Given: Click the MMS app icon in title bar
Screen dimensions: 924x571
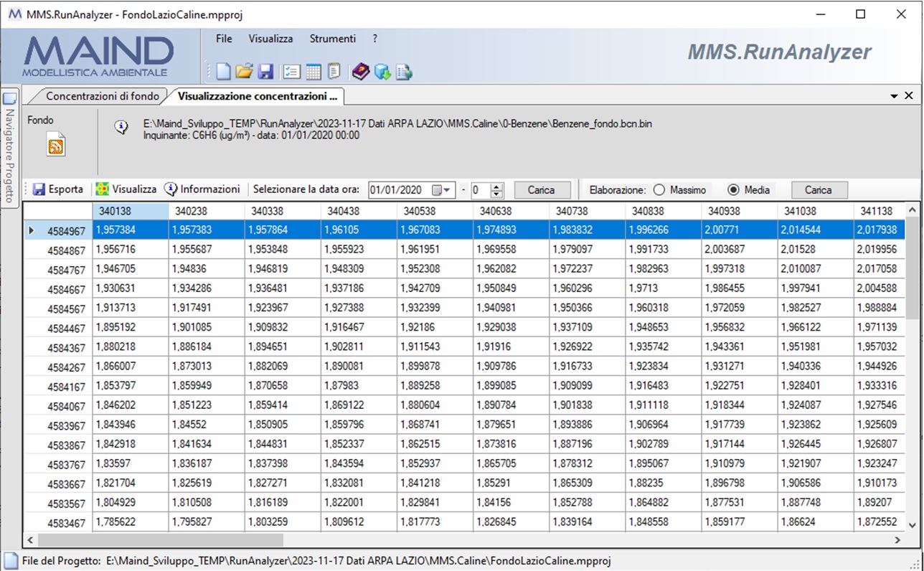Looking at the screenshot, I should tap(14, 14).
